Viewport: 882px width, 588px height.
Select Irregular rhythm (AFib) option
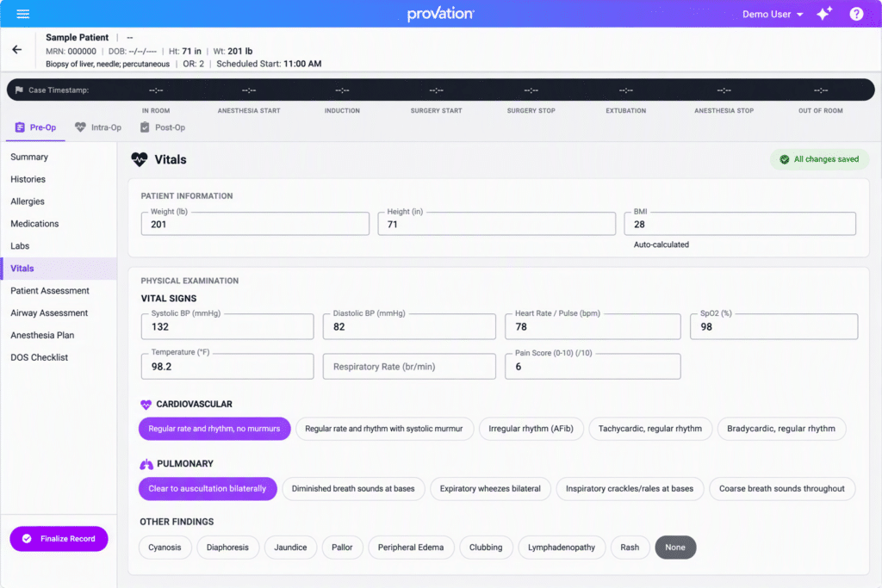531,429
